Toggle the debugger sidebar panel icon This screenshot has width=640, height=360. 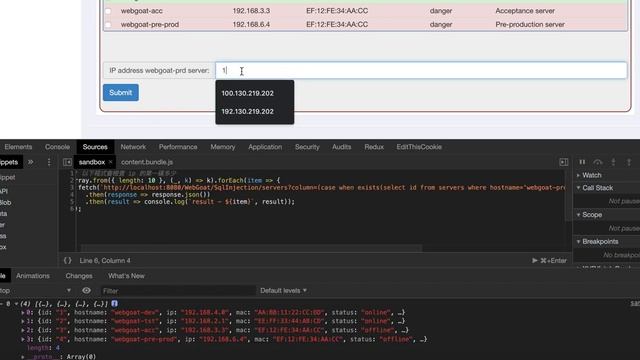click(564, 162)
